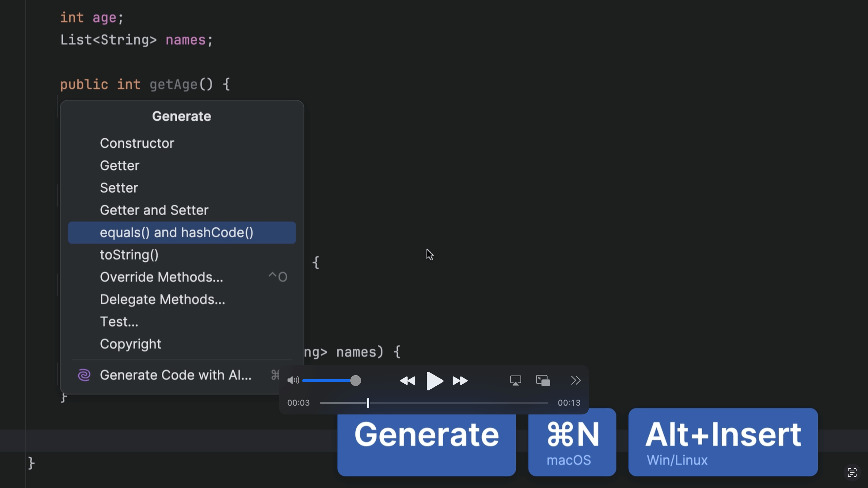
Task: Click the rewind button
Action: pyautogui.click(x=408, y=381)
